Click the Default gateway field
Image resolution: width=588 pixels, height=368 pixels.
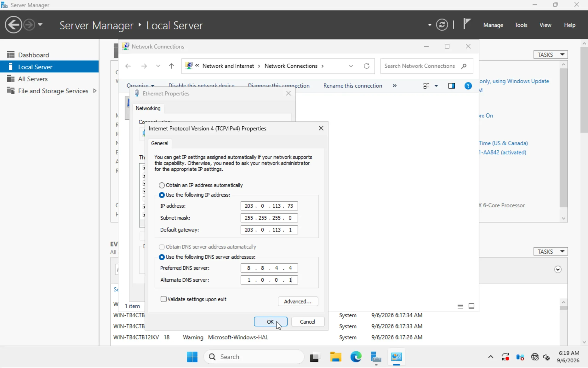pyautogui.click(x=269, y=230)
